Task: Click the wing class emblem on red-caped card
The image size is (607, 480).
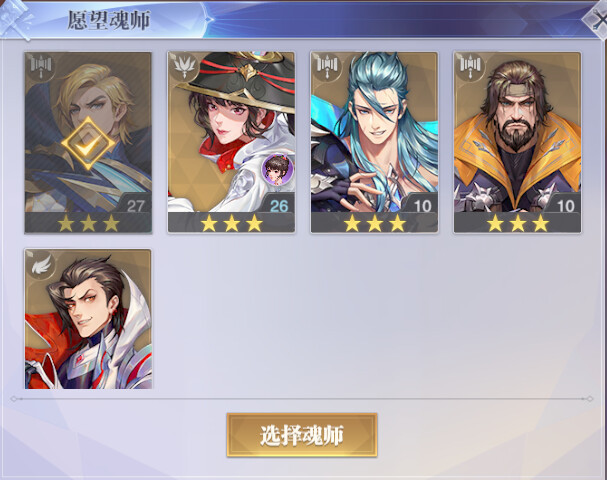Action: point(41,264)
